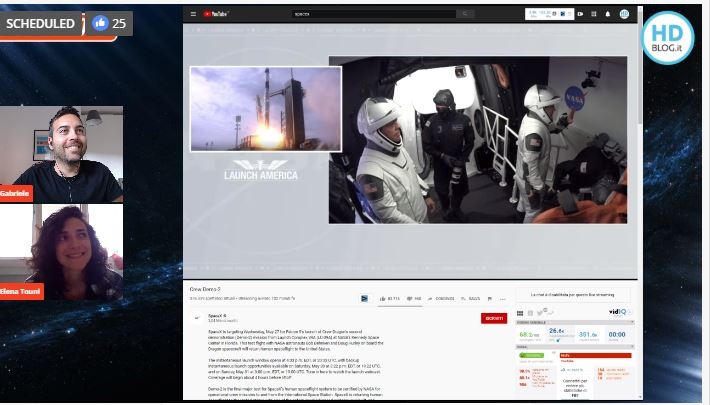Click the vidIQ panel logo
Viewport: 710px width, 405px height.
point(618,312)
